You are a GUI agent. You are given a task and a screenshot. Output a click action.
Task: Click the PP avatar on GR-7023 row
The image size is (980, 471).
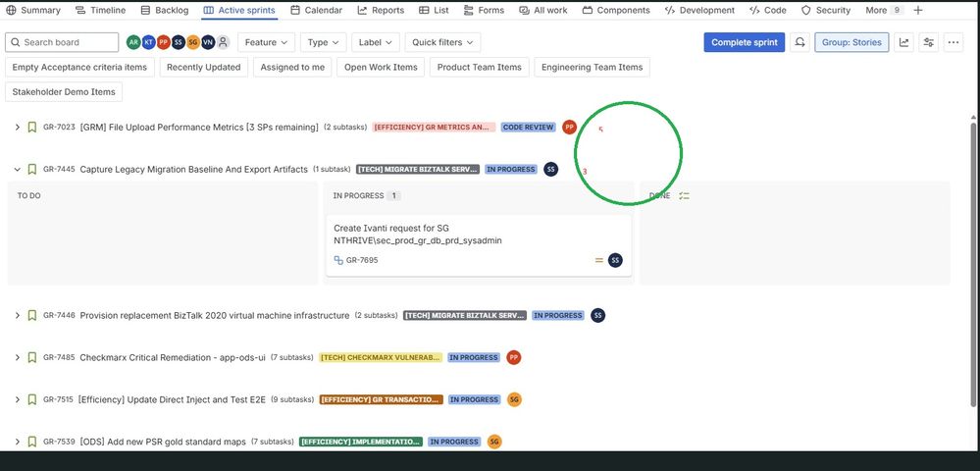coord(569,127)
